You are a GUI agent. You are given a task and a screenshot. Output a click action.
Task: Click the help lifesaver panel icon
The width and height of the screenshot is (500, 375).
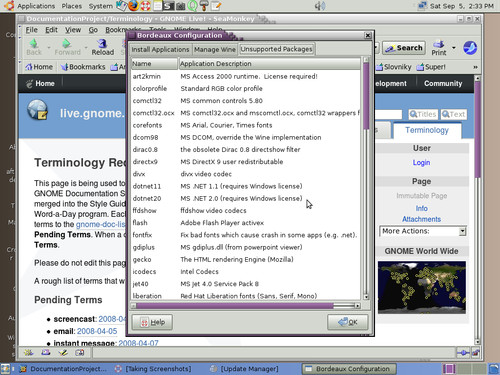145,6
